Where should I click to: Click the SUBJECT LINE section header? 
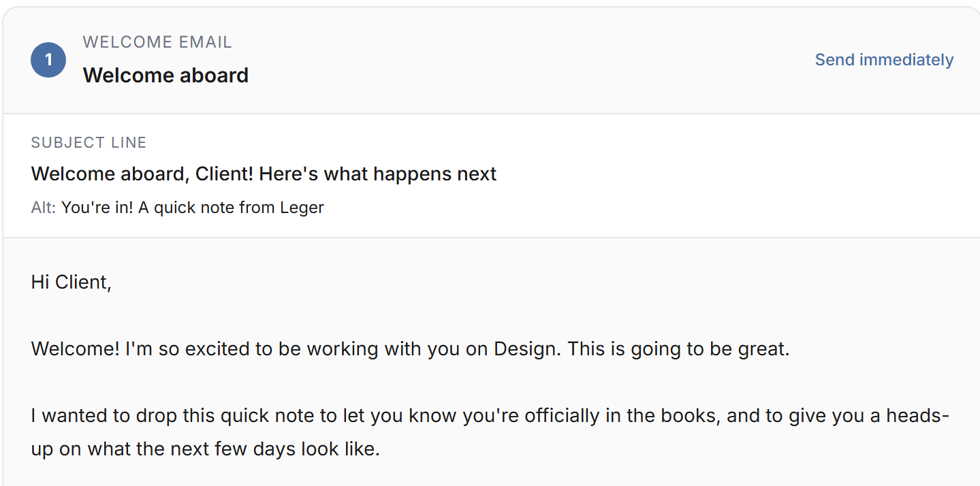click(x=89, y=142)
